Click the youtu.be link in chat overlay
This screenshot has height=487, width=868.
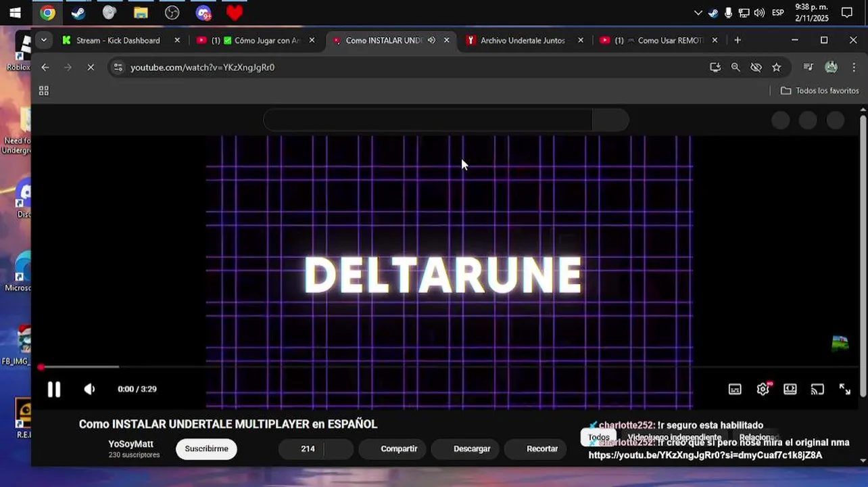pos(705,455)
